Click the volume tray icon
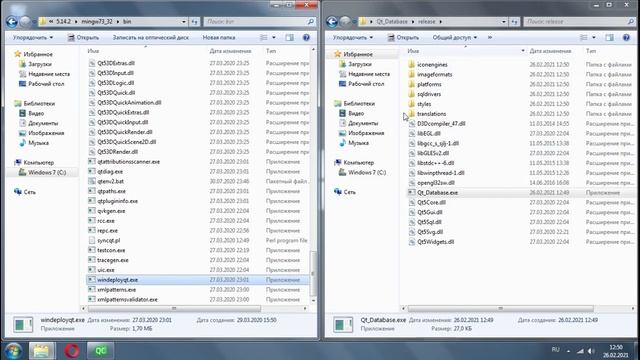Viewport: 640px width, 360px height. coord(591,351)
